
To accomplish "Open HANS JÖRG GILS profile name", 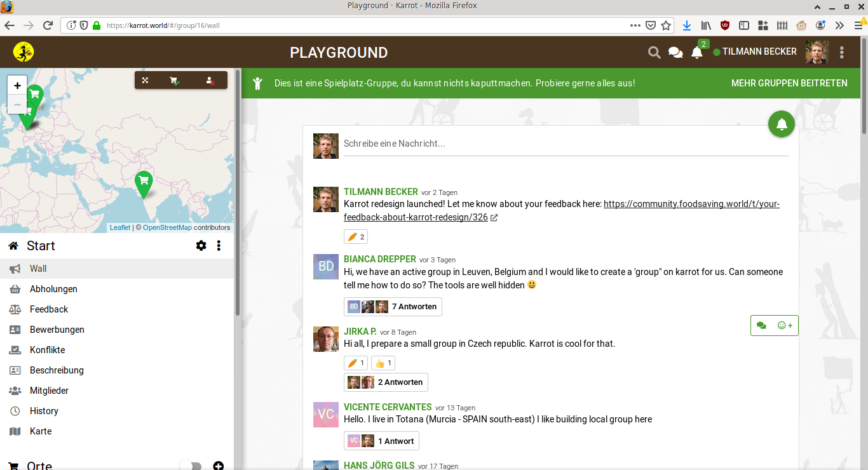I will pyautogui.click(x=379, y=466).
